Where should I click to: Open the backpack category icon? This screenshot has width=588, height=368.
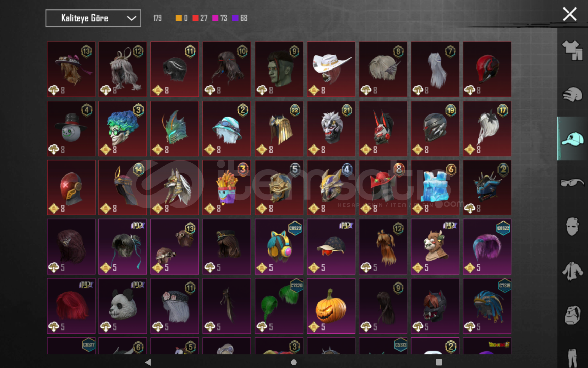pyautogui.click(x=573, y=315)
